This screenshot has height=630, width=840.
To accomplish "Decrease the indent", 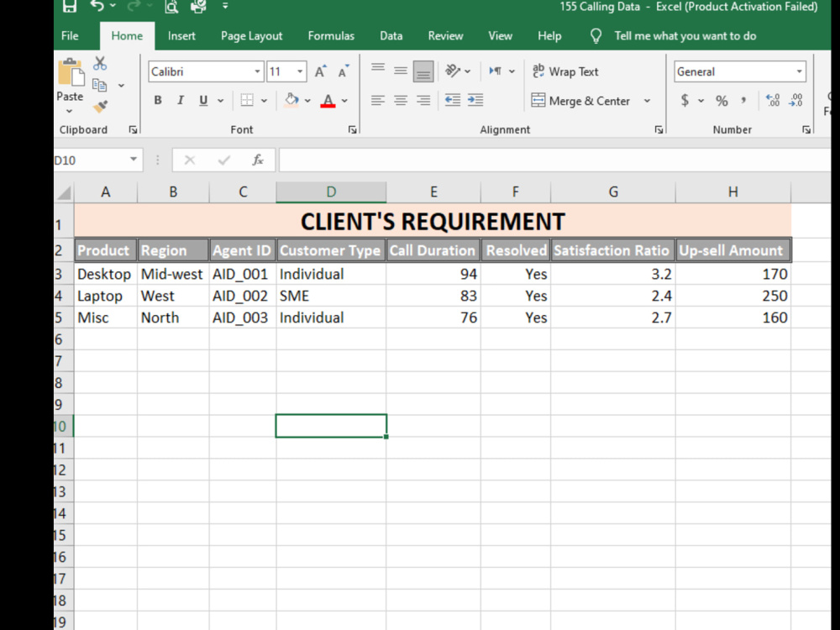I will 453,100.
